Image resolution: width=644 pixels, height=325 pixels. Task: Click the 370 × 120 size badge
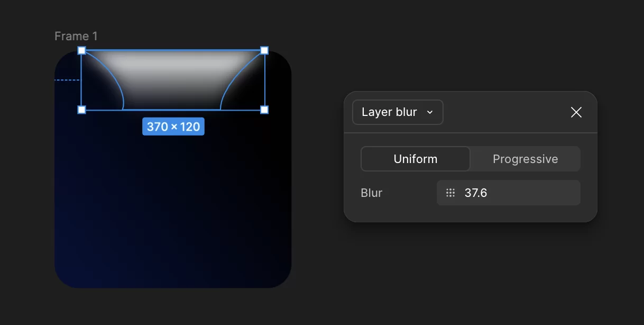pos(173,127)
